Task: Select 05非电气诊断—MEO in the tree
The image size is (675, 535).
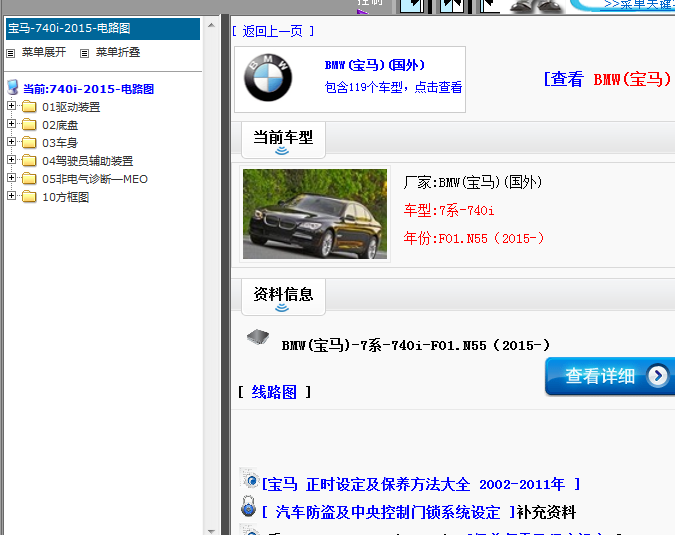Action: (95, 179)
